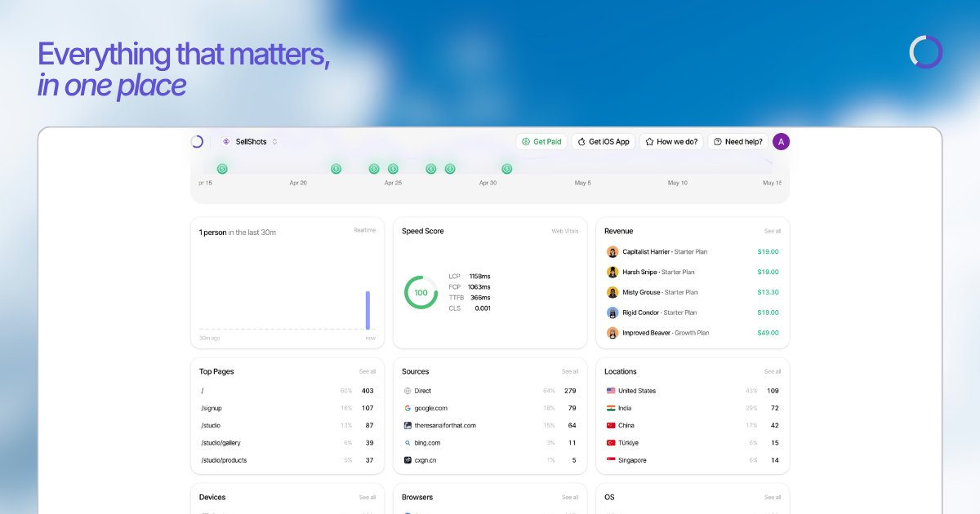Click the 279 count for Direct

pos(570,391)
